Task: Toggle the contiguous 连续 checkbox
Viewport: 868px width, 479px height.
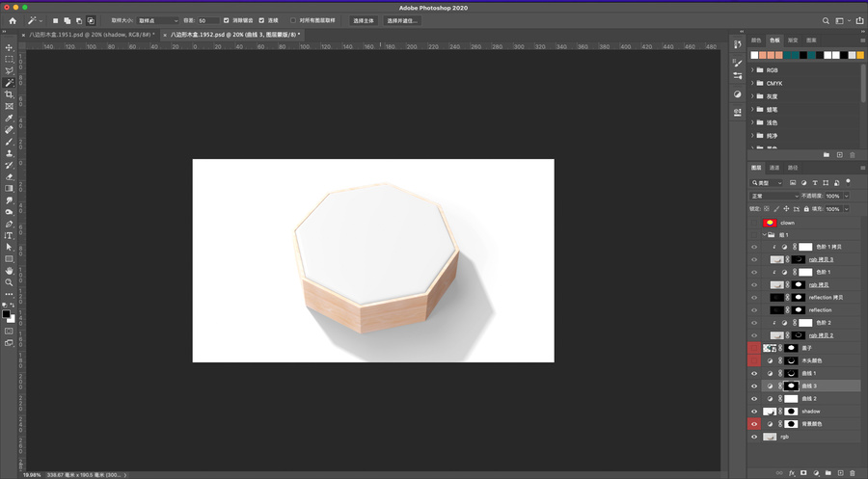Action: [x=261, y=20]
